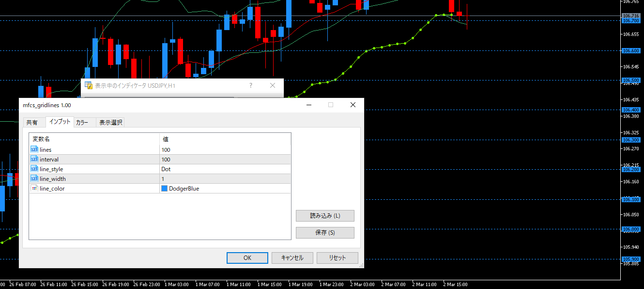Select the line_width value cell
Image resolution: width=644 pixels, height=289 pixels.
225,179
